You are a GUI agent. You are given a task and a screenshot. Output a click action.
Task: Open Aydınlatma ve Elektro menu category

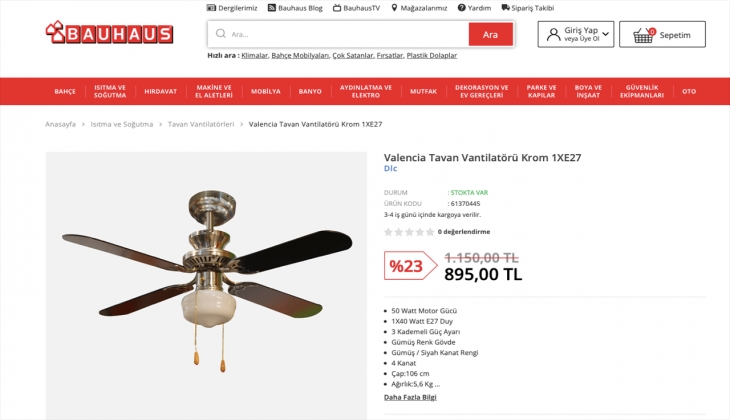click(x=365, y=91)
